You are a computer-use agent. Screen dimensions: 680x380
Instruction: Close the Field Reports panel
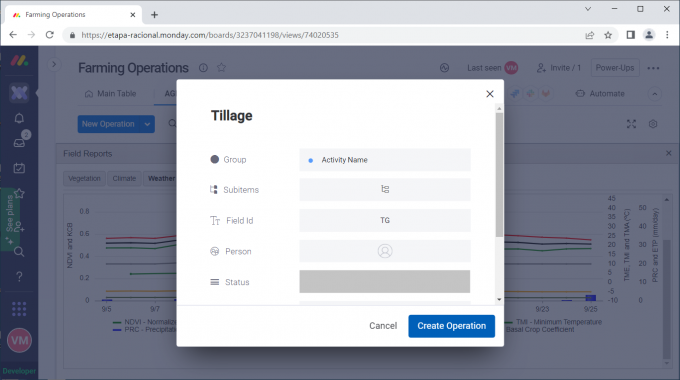point(669,153)
